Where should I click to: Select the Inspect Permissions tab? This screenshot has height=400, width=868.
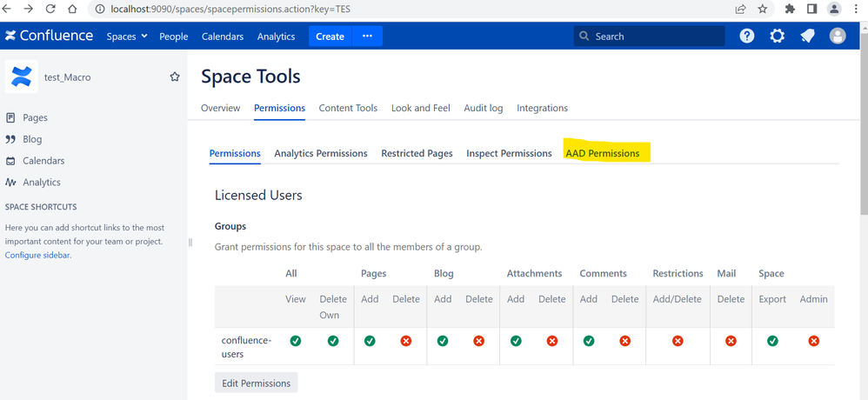[x=509, y=153]
